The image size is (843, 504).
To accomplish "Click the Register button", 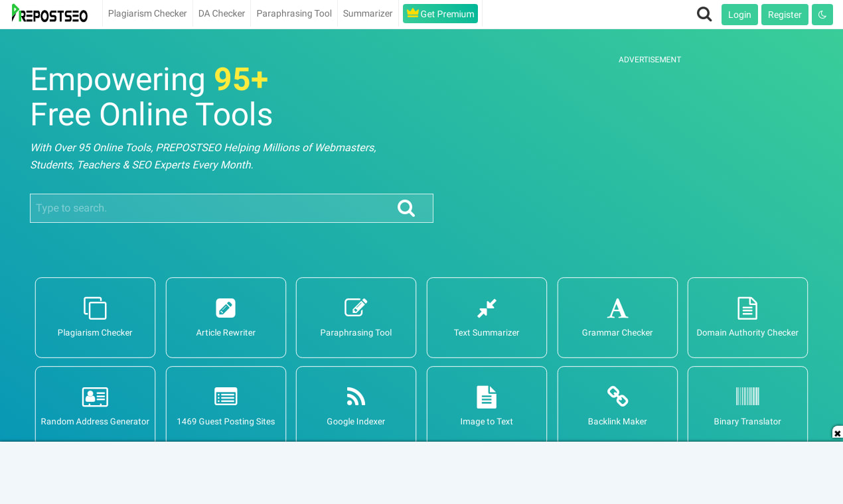I will click(785, 15).
